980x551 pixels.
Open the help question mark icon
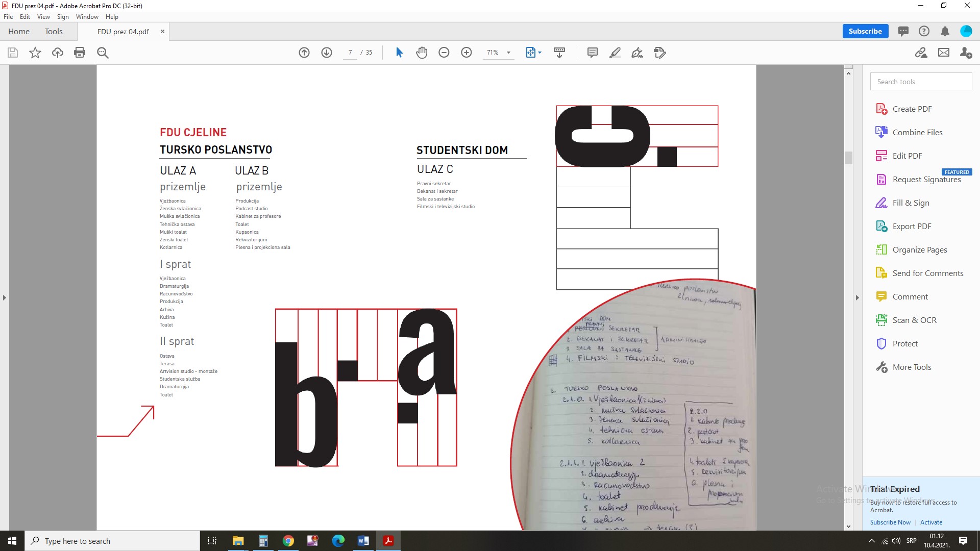point(924,31)
